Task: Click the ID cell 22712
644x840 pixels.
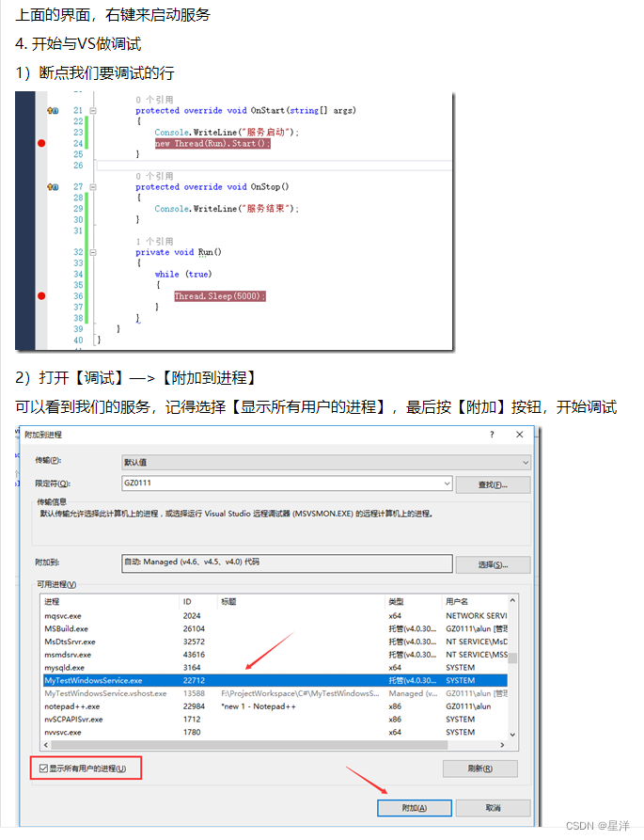Action: click(x=194, y=680)
